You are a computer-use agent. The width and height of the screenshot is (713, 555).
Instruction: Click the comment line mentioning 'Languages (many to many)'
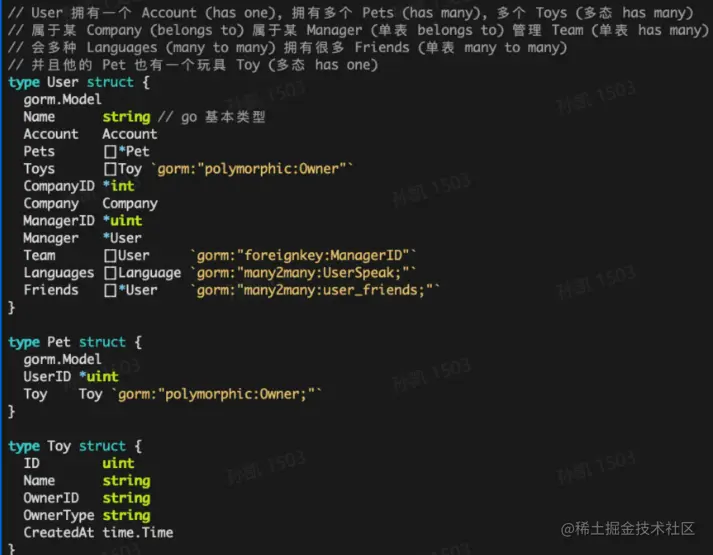click(287, 47)
